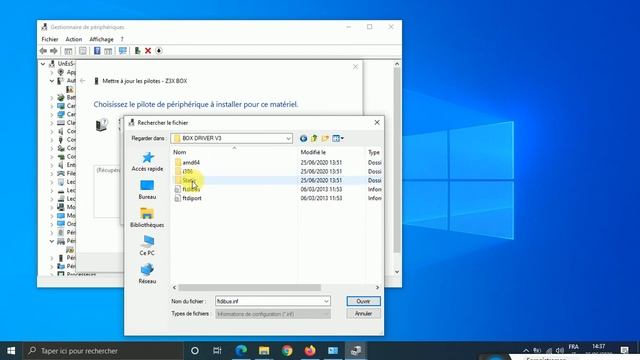Open the notification center icon
Screen dimensions: 640x360
(x=624, y=350)
